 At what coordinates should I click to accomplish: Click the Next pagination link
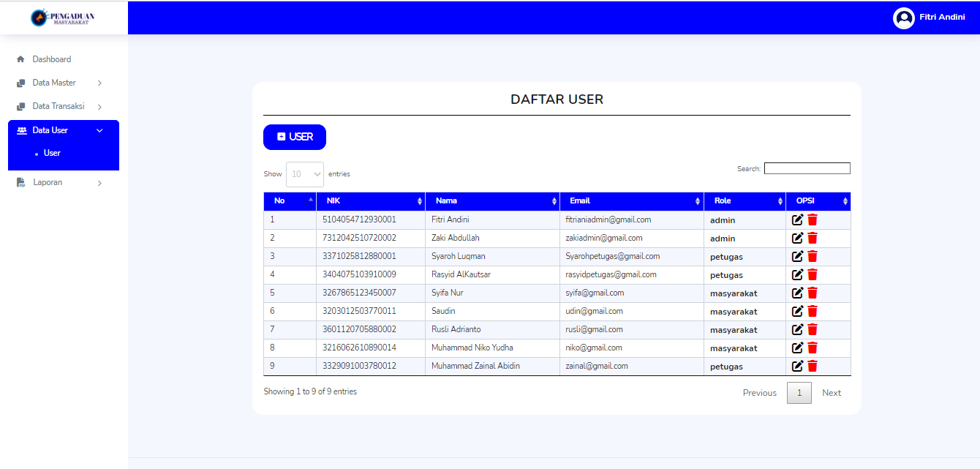pos(832,393)
